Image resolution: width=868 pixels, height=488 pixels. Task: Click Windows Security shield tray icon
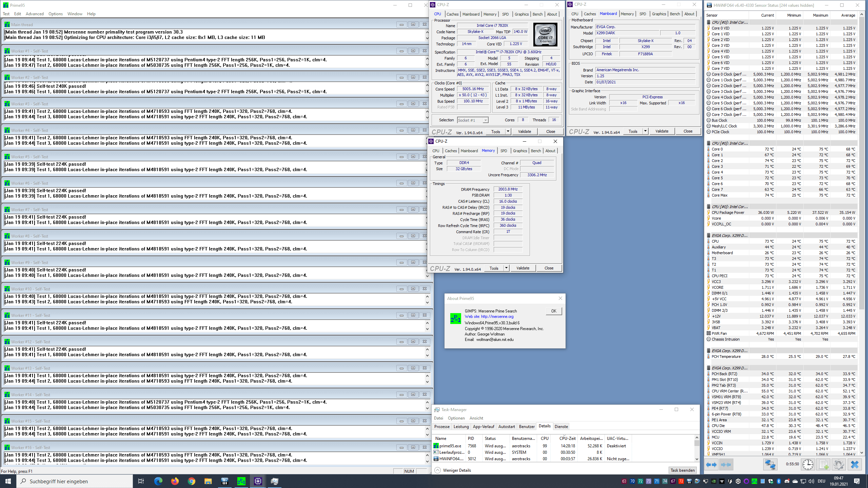(x=771, y=481)
